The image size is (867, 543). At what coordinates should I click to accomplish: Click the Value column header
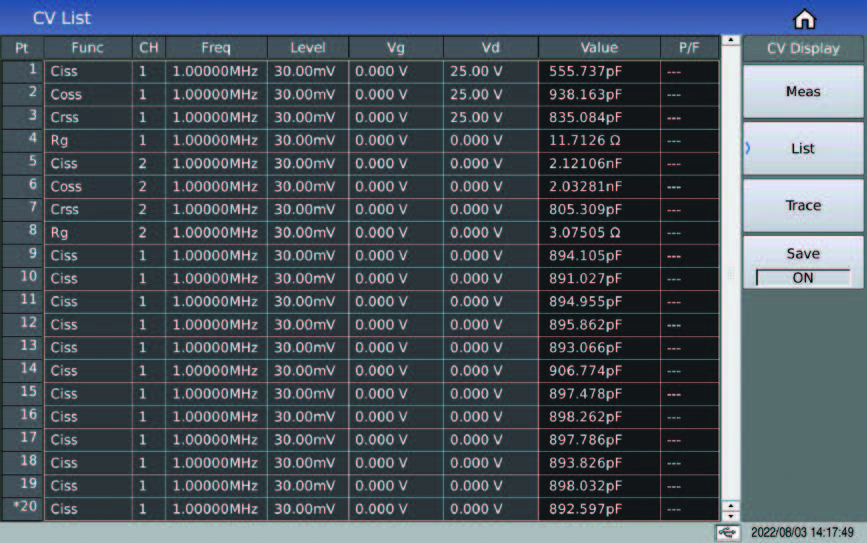click(x=598, y=48)
